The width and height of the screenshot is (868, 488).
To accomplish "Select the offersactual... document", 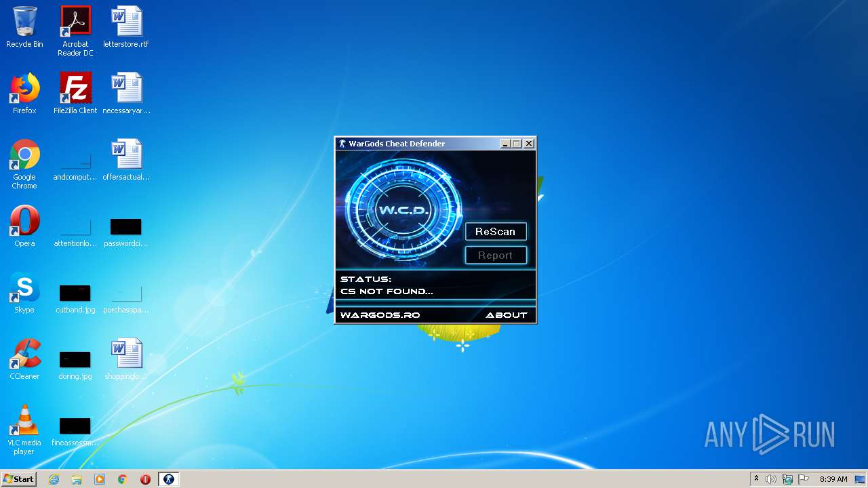I will click(126, 160).
